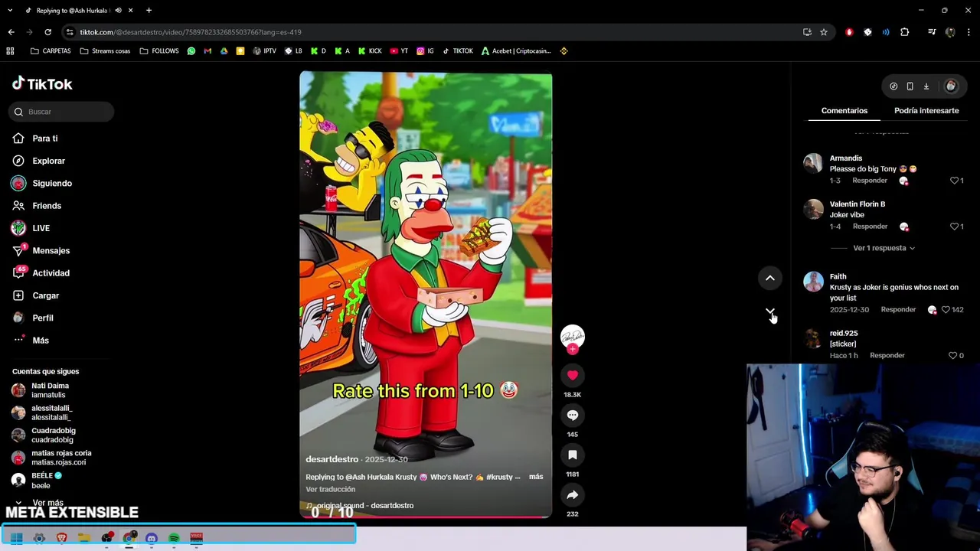
Task: Reply to Armandis's comment
Action: click(870, 181)
